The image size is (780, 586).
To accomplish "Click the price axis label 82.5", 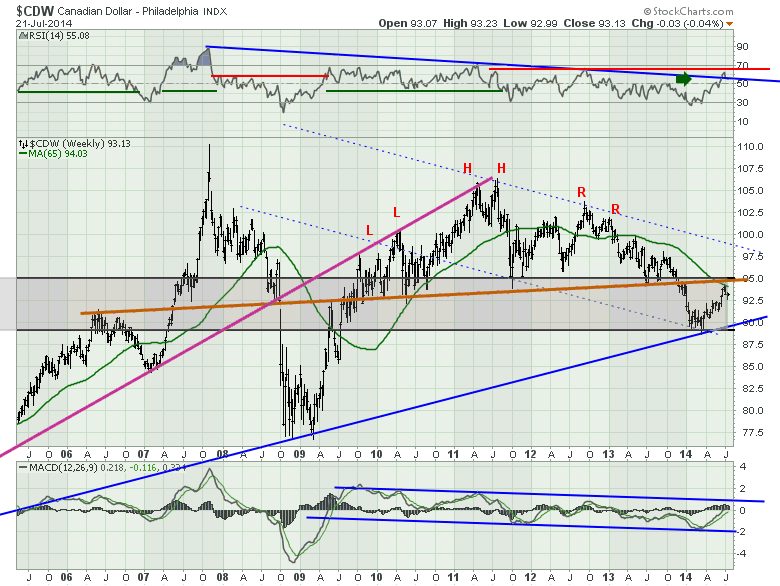I will click(x=750, y=389).
